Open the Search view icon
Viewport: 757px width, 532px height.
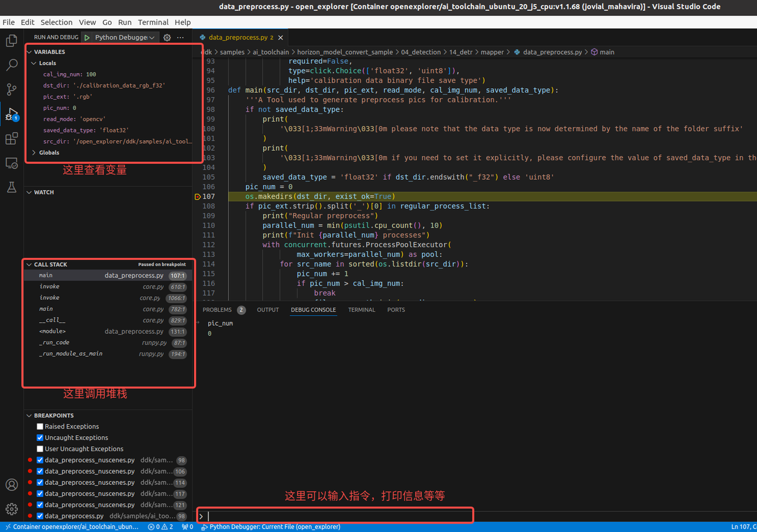[x=11, y=65]
